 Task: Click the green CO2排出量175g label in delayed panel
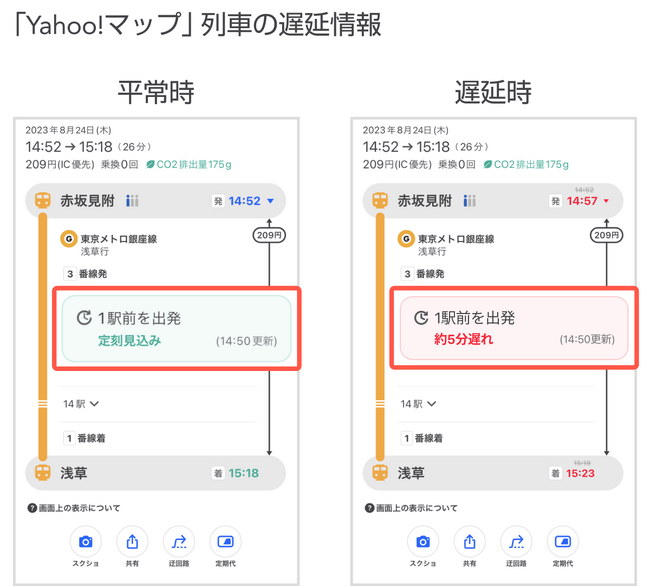(x=526, y=165)
